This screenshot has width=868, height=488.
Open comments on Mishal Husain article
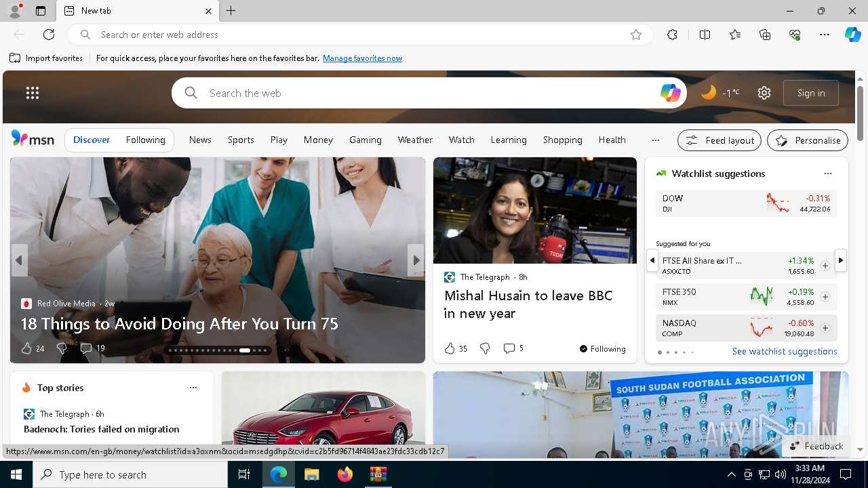pyautogui.click(x=513, y=348)
